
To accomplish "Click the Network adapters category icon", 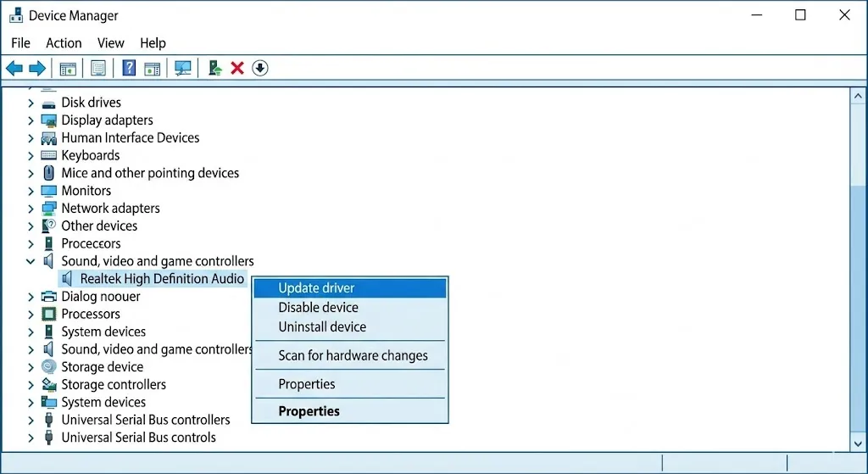I will click(x=48, y=209).
